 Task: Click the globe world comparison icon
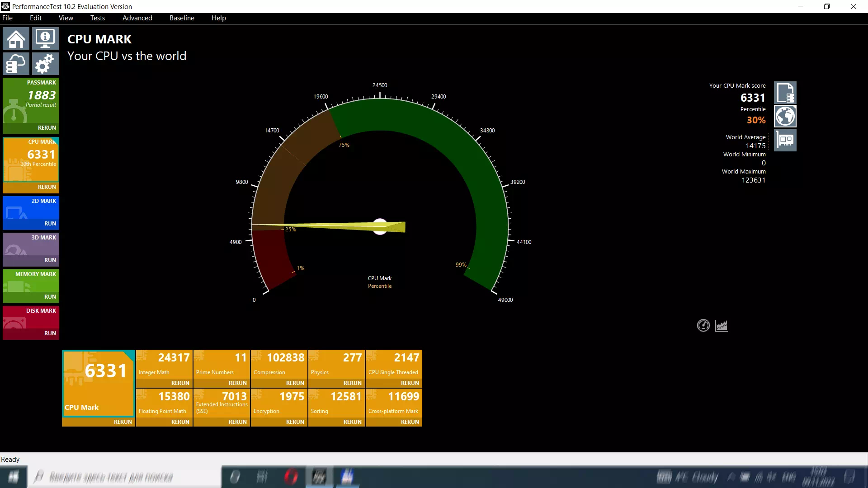(785, 117)
